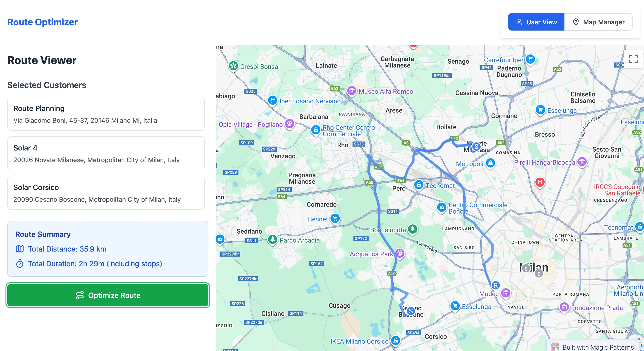This screenshot has height=351, width=644.
Task: Click the S marker at Novate Milanese
Action: click(x=476, y=146)
